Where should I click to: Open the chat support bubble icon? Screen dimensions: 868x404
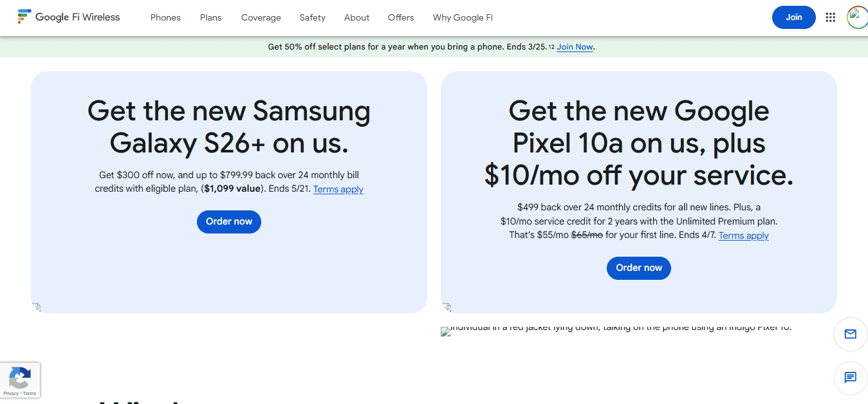[850, 378]
